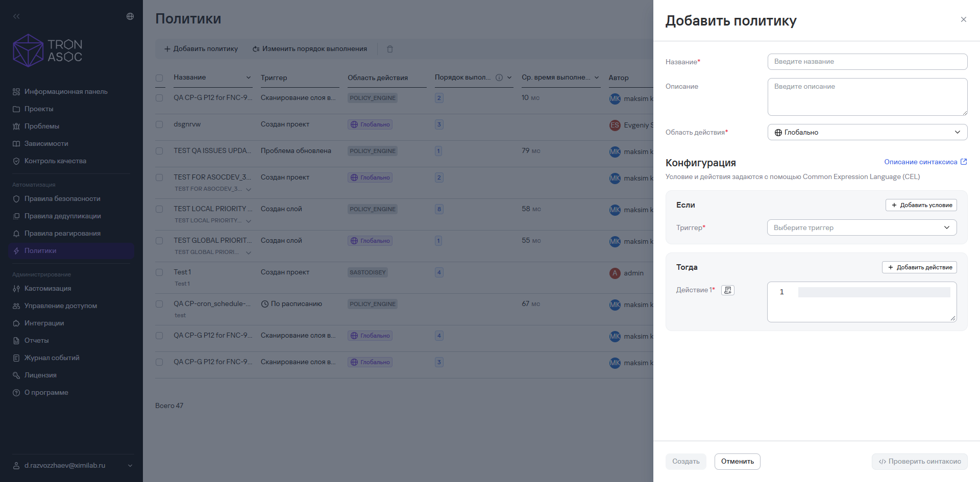Click the clock icon in По расписанию cell
This screenshot has height=482, width=980.
pyautogui.click(x=265, y=304)
